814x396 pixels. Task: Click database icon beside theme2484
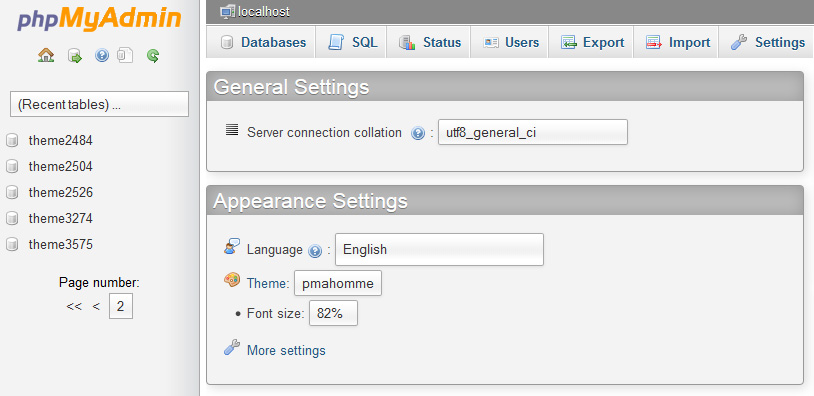point(12,140)
